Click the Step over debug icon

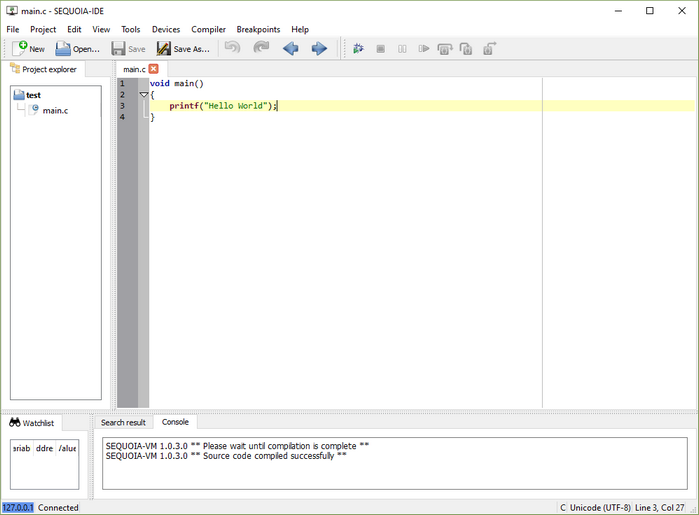445,49
